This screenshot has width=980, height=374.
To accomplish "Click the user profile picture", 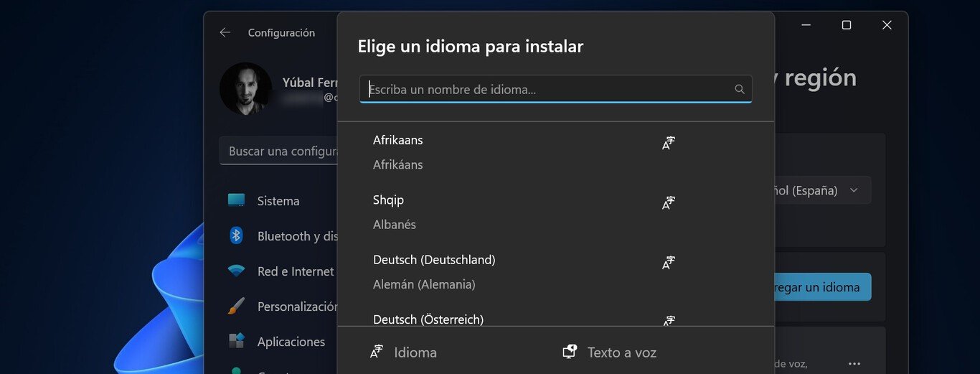I will pos(245,88).
